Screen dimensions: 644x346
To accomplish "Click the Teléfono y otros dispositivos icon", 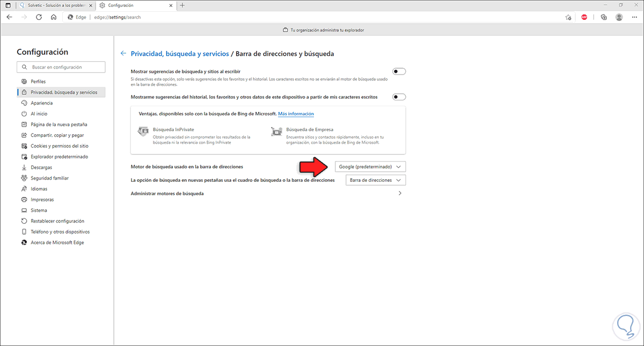I will click(x=24, y=232).
